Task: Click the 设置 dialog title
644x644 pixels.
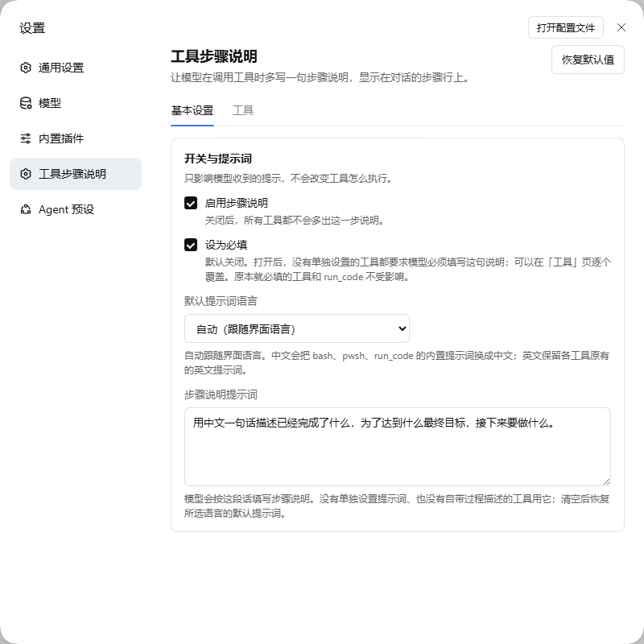Action: (32, 28)
